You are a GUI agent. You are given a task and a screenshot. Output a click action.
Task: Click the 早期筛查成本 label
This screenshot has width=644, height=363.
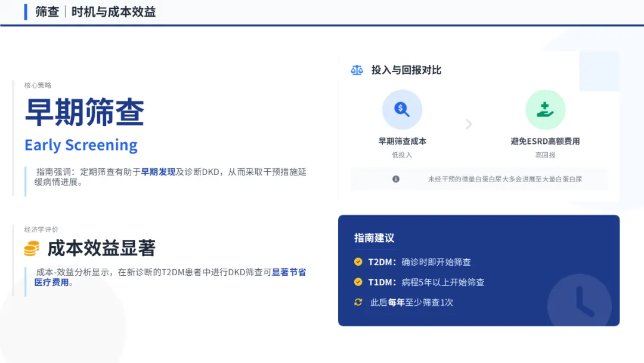point(402,141)
